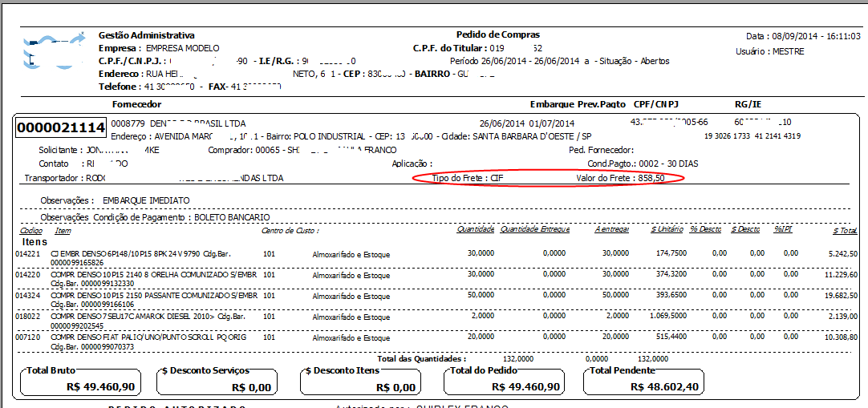
Task: Click the 'Codigo' column header
Action: tap(30, 229)
